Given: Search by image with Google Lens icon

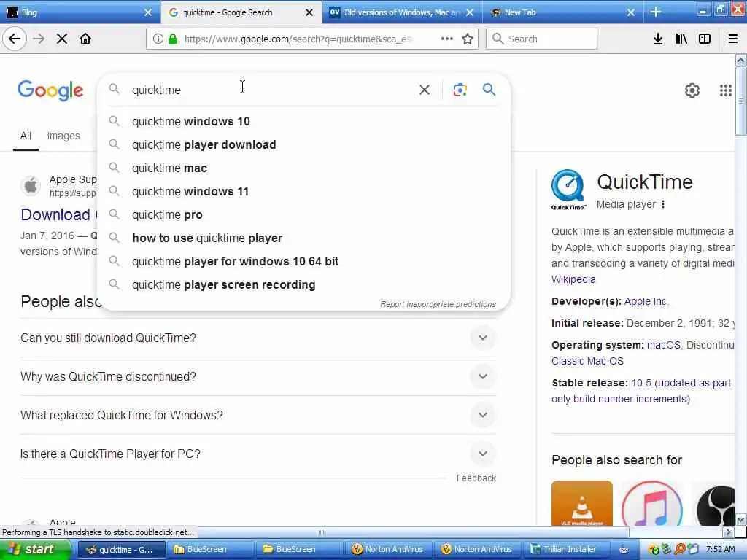Looking at the screenshot, I should 460,90.
